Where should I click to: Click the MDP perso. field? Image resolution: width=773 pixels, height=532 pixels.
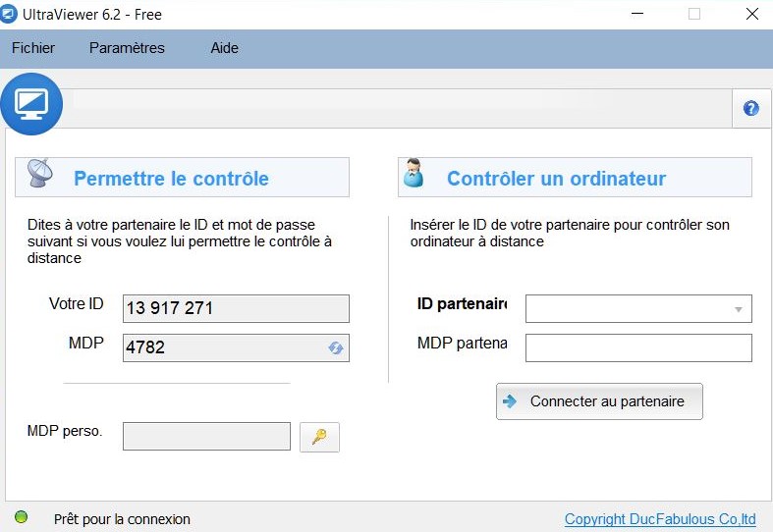206,436
